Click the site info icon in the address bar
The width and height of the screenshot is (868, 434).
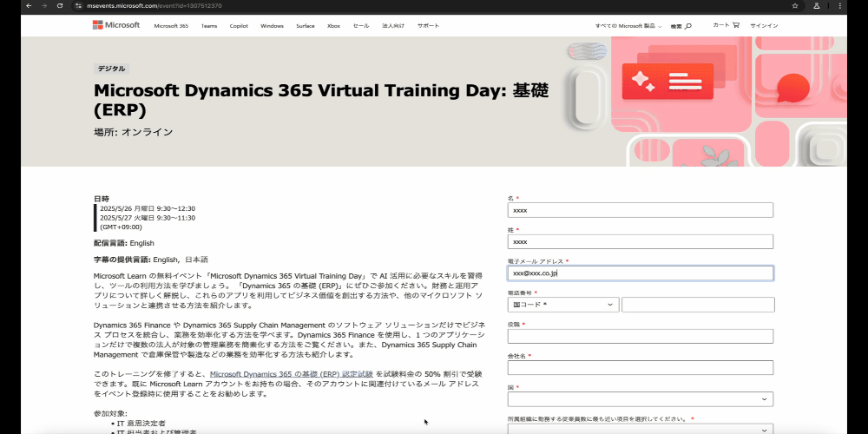79,5
